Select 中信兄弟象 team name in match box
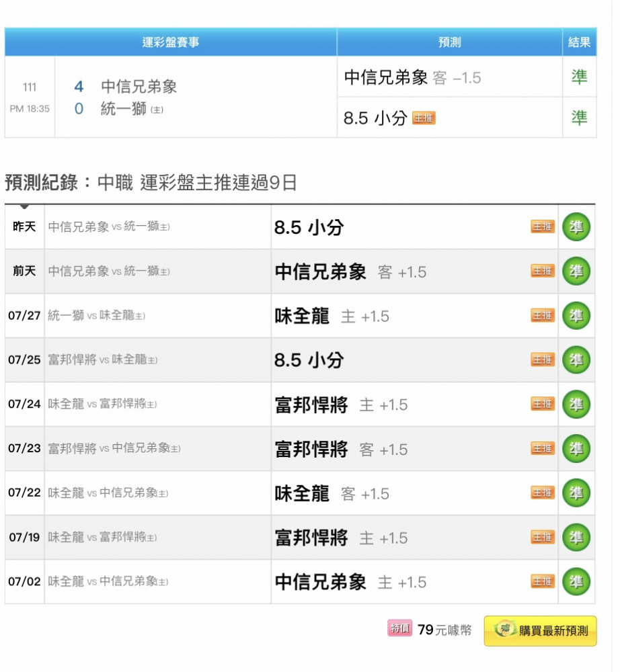The image size is (620, 672). 139,87
